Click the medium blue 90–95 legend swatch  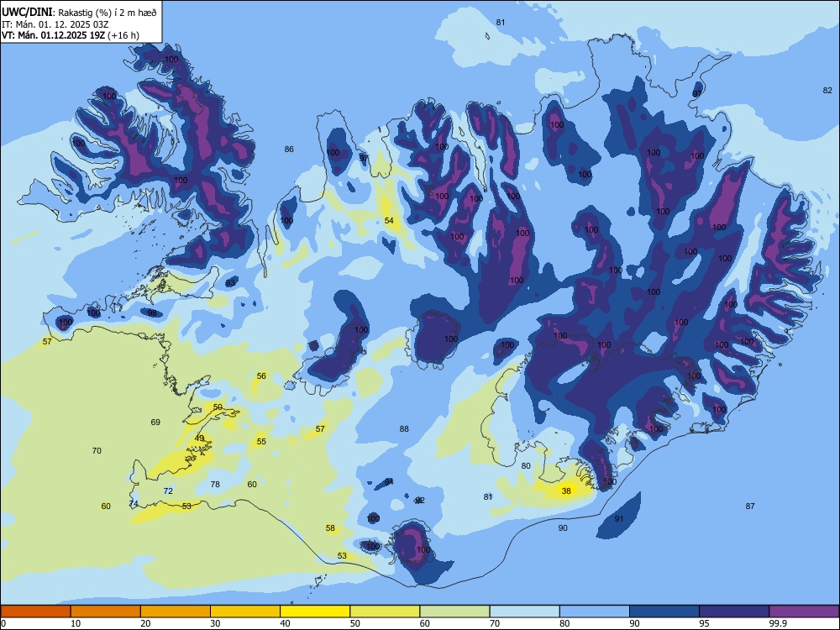[x=664, y=612]
